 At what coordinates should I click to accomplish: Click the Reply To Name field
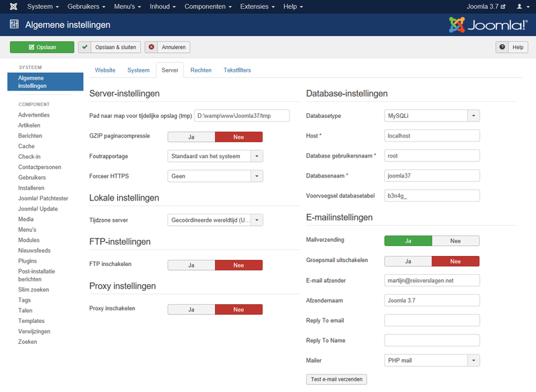432,340
